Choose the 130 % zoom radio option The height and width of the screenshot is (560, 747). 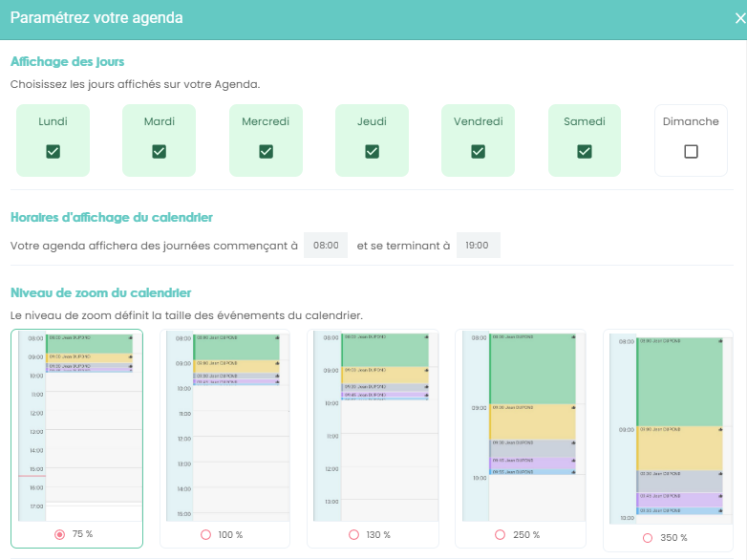[353, 534]
